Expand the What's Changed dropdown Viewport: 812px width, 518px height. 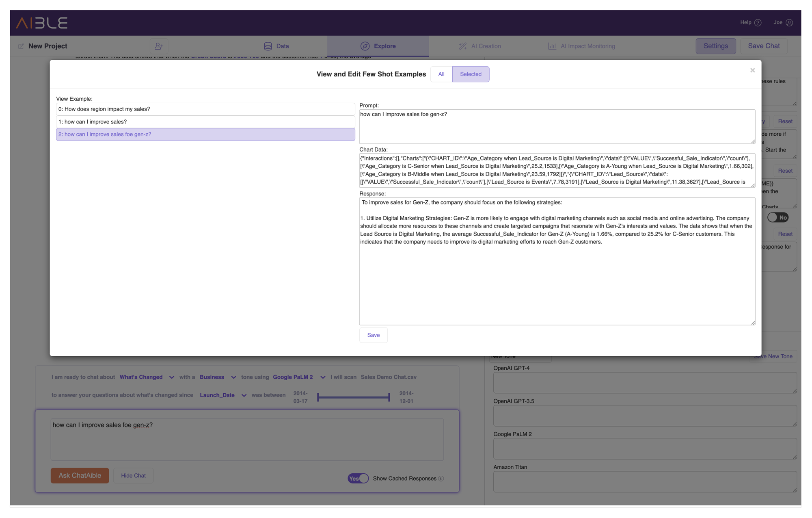pos(172,377)
